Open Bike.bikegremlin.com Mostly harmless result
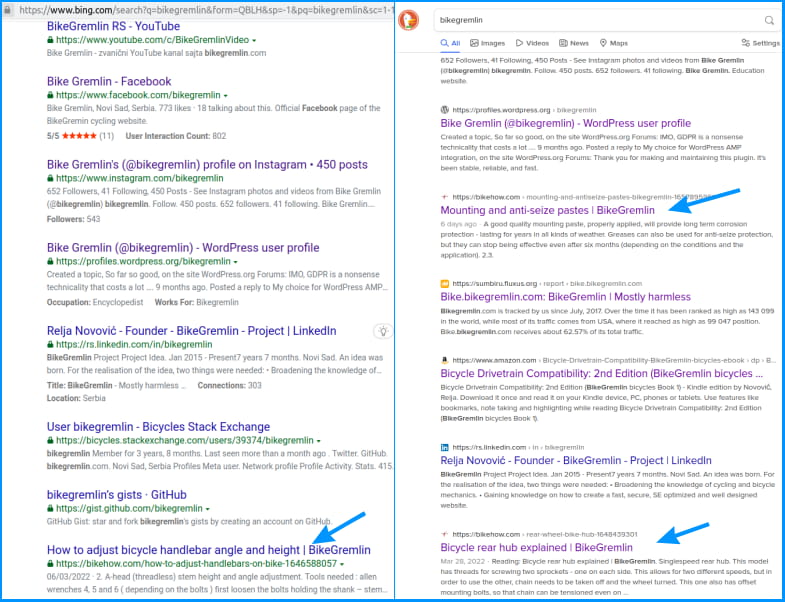Screen dimensions: 785x602 tap(566, 297)
